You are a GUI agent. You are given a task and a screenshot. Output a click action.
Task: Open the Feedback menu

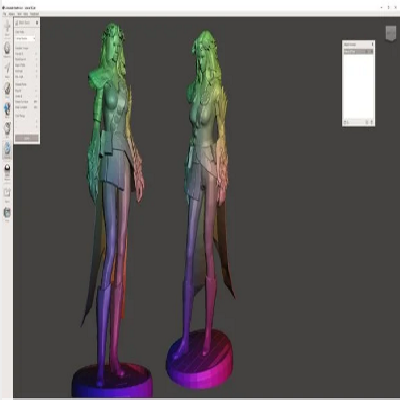pyautogui.click(x=34, y=14)
